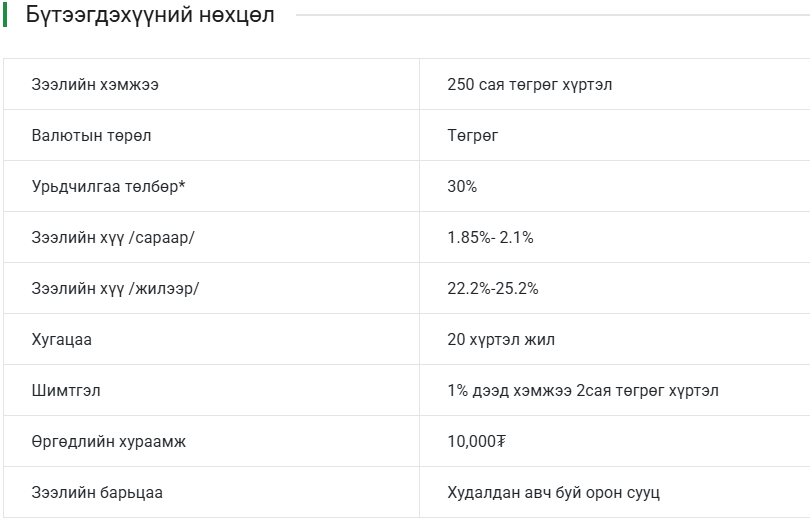Image resolution: width=810 pixels, height=518 pixels.
Task: Select the 22.2%-25.2% annual rate
Action: click(x=493, y=288)
